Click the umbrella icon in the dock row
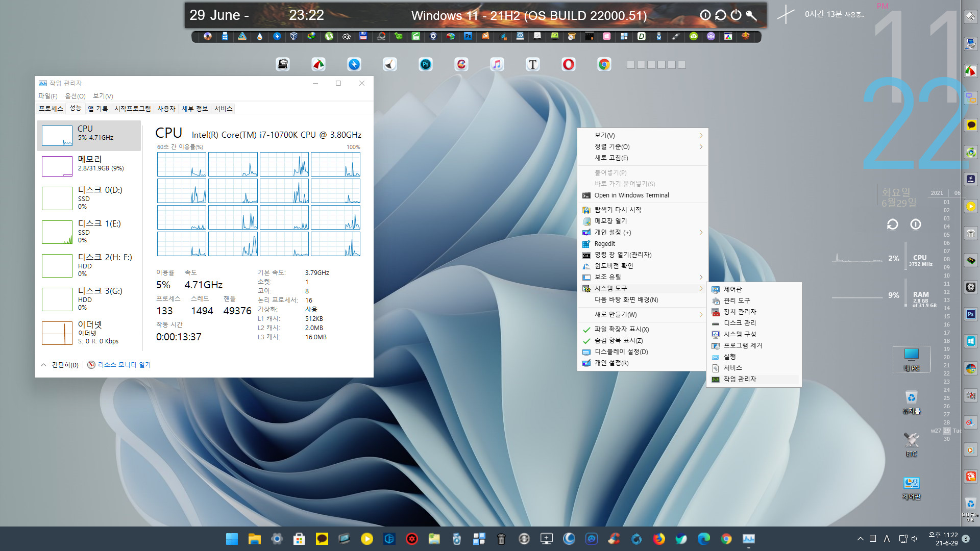The height and width of the screenshot is (551, 980). [x=318, y=64]
